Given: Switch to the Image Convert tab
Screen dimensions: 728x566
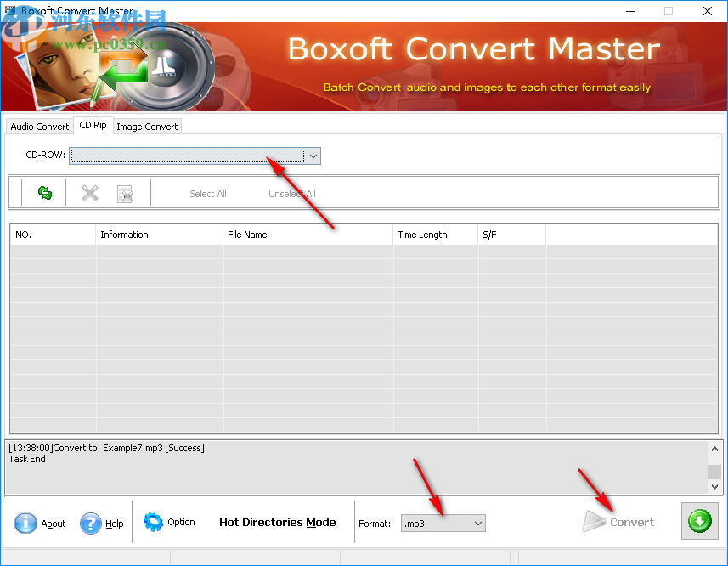Looking at the screenshot, I should pos(147,126).
